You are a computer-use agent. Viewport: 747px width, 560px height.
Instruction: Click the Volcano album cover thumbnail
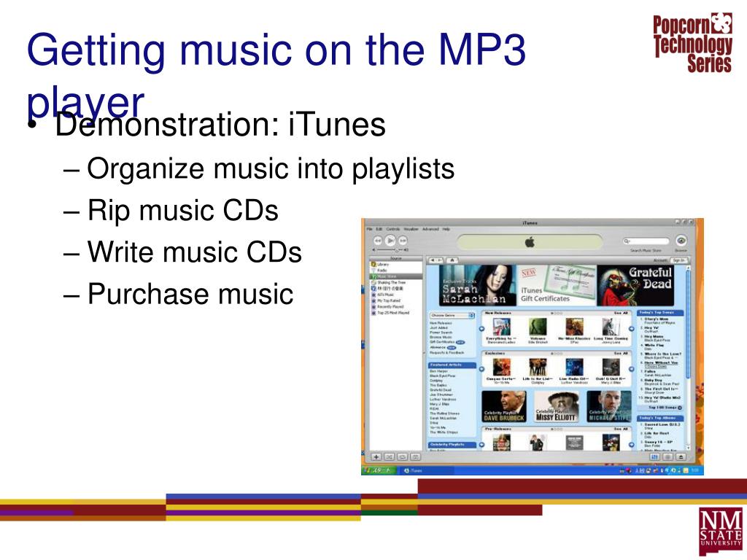(538, 327)
